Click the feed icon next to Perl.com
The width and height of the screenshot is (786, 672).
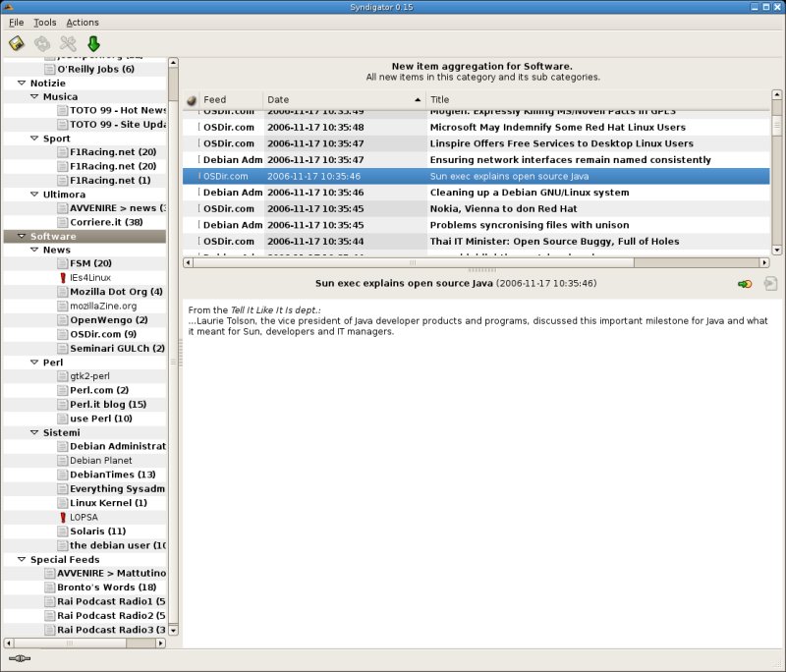click(x=62, y=390)
